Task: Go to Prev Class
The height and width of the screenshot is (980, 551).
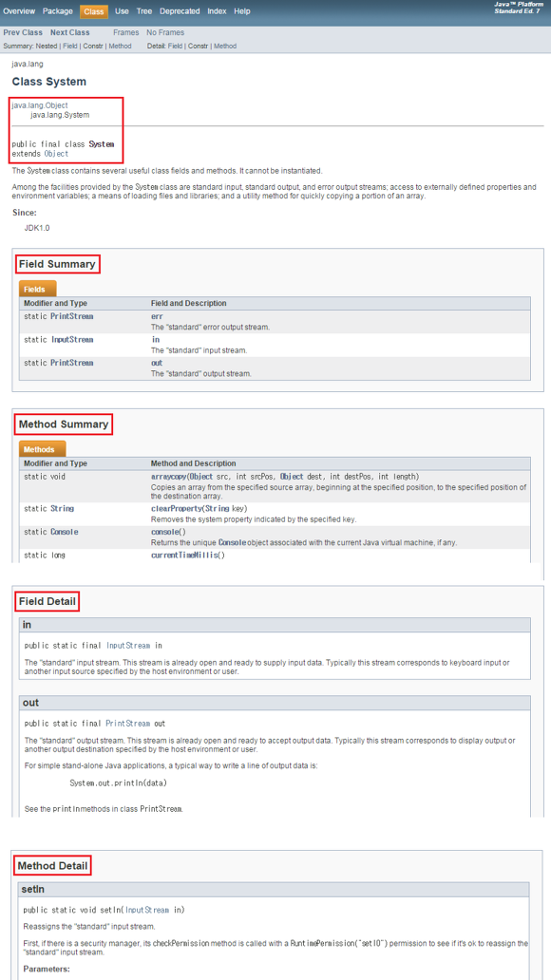Action: pos(23,32)
